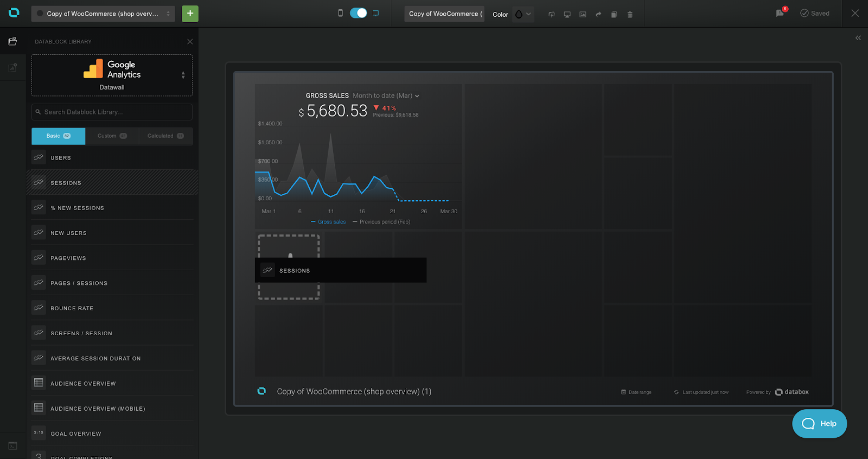The width and height of the screenshot is (868, 459).
Task: Edit the databoard name field 'Copy of WooCommerce ('
Action: [x=444, y=14]
